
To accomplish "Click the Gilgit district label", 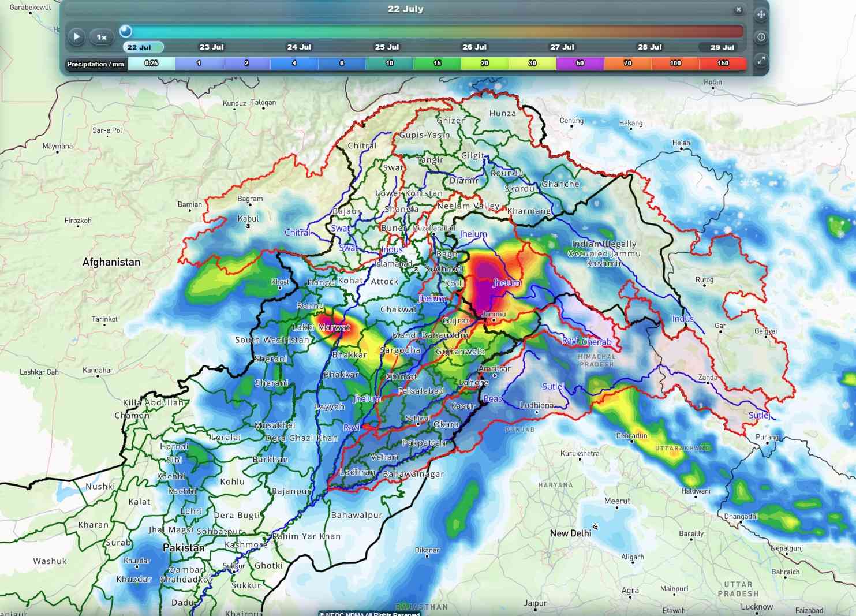I will (473, 156).
